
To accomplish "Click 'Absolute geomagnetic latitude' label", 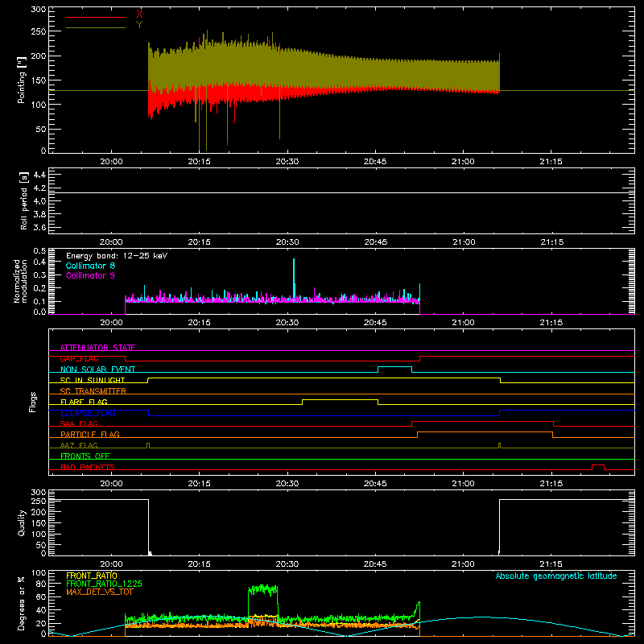I will tap(556, 576).
